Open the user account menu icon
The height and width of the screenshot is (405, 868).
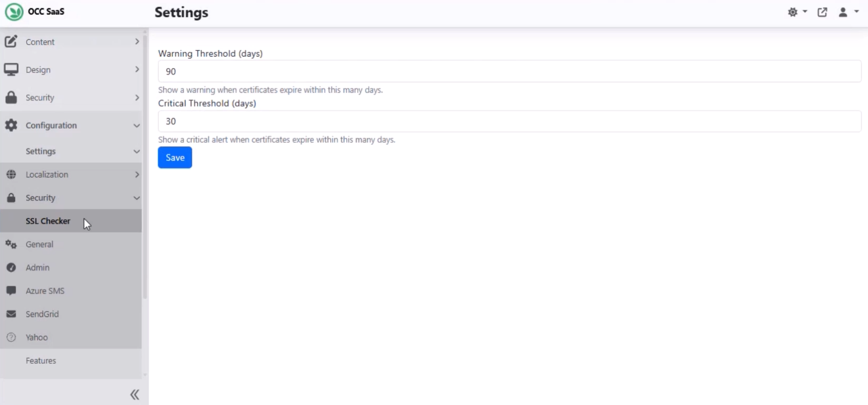(843, 12)
